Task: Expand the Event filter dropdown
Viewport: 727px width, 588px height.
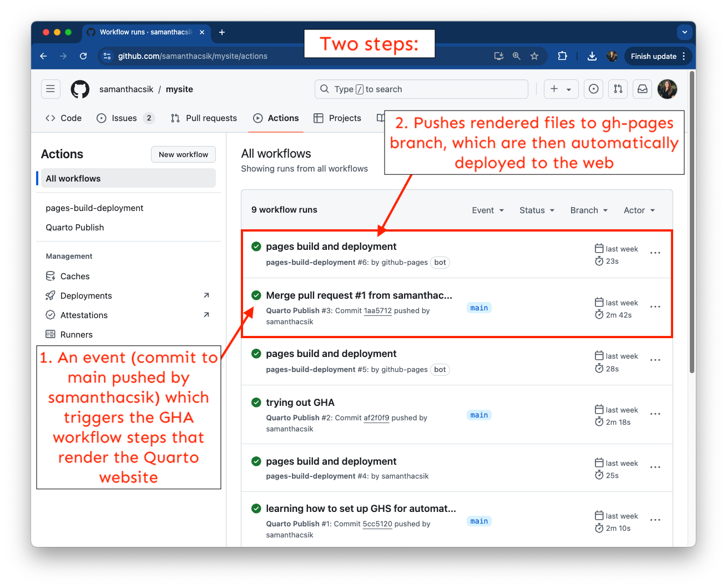Action: coord(488,210)
